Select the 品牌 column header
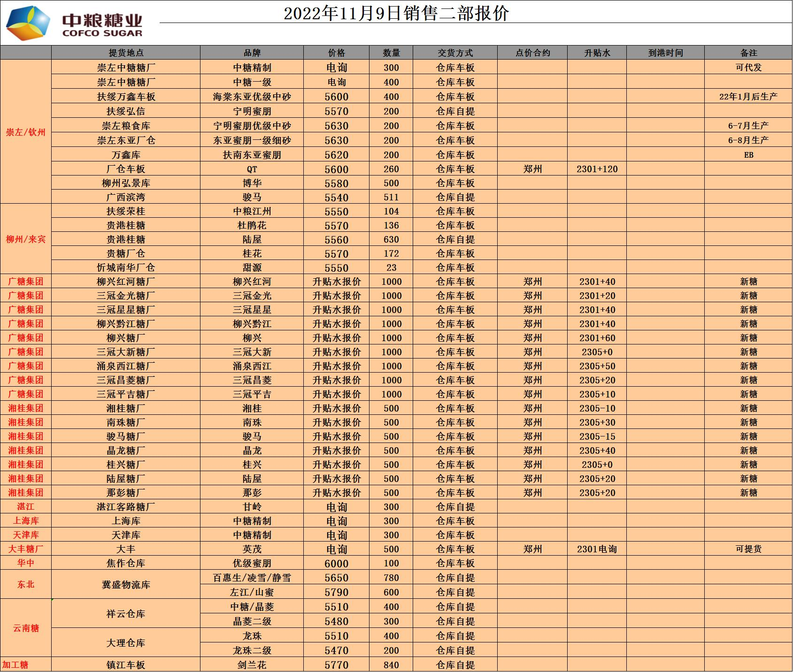 click(252, 53)
